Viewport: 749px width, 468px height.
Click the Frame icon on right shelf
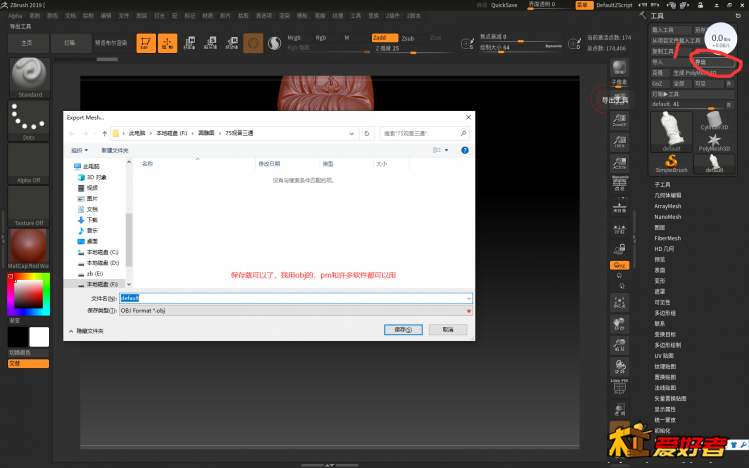coord(620,303)
